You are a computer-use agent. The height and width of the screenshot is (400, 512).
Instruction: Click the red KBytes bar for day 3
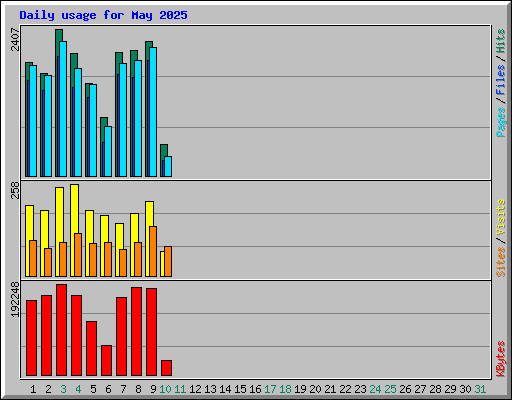pos(61,330)
